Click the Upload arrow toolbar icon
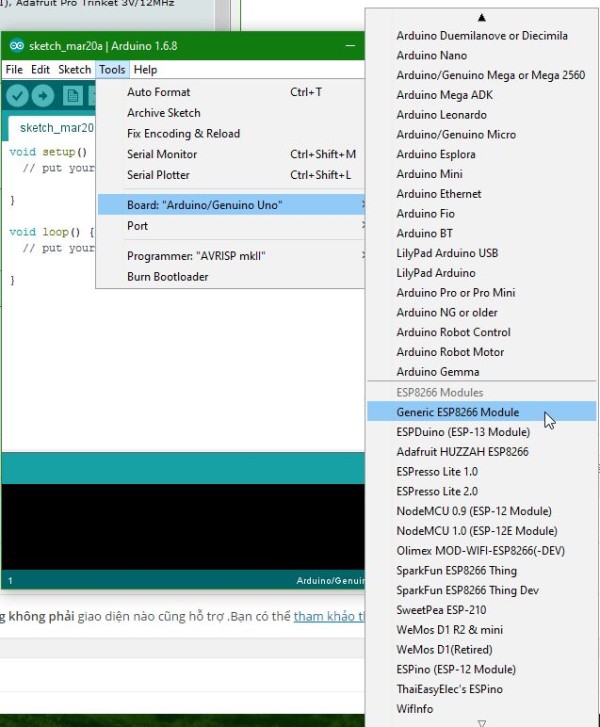This screenshot has height=727, width=600. point(43,95)
